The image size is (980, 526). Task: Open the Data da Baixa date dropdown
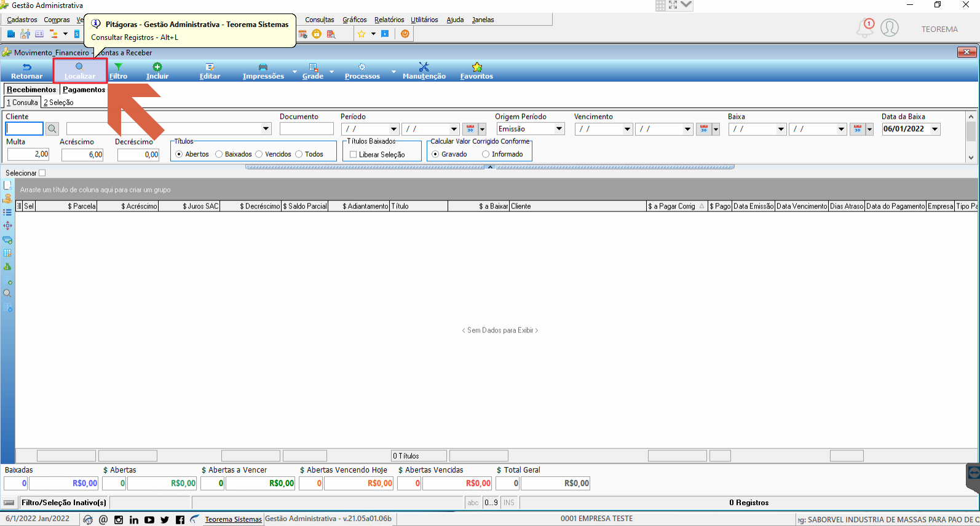click(935, 129)
